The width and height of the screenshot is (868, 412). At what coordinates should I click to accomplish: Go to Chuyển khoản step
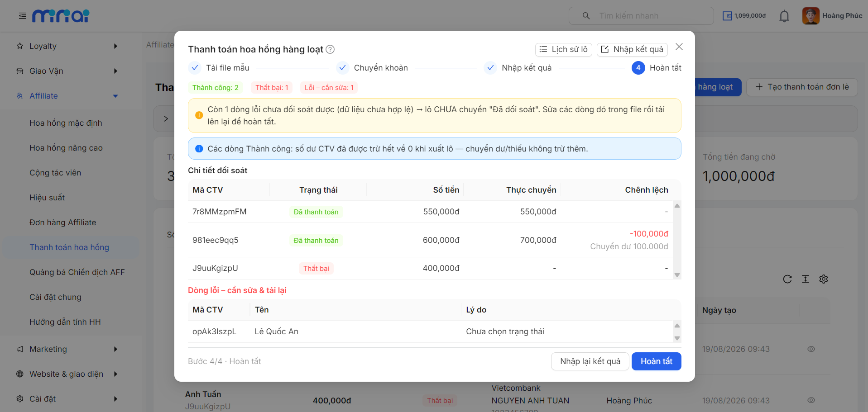click(x=372, y=68)
